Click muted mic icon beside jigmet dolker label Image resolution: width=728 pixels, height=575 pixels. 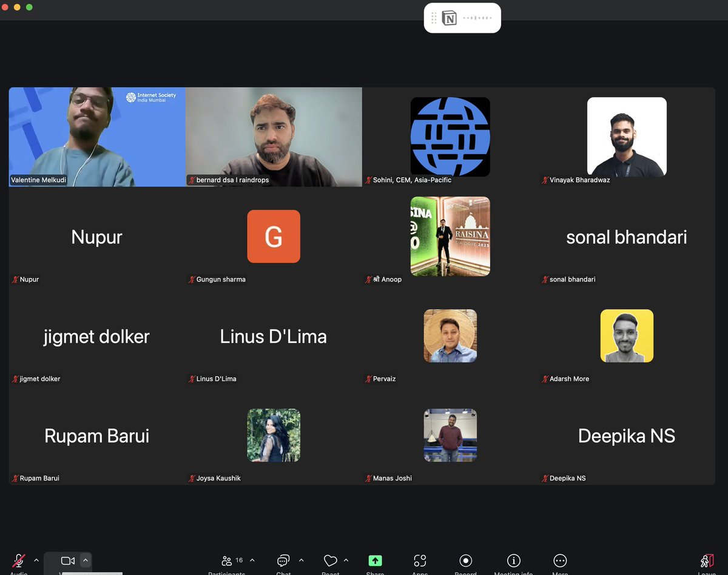[15, 379]
